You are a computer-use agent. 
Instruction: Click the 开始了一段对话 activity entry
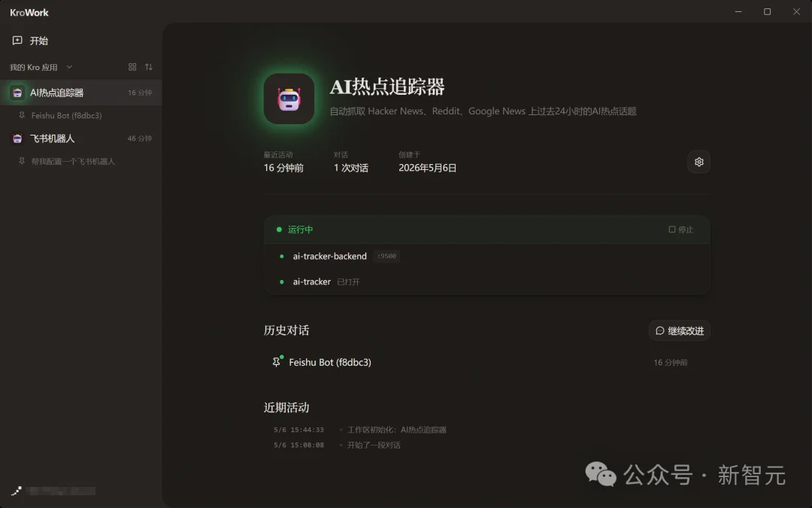pos(374,445)
